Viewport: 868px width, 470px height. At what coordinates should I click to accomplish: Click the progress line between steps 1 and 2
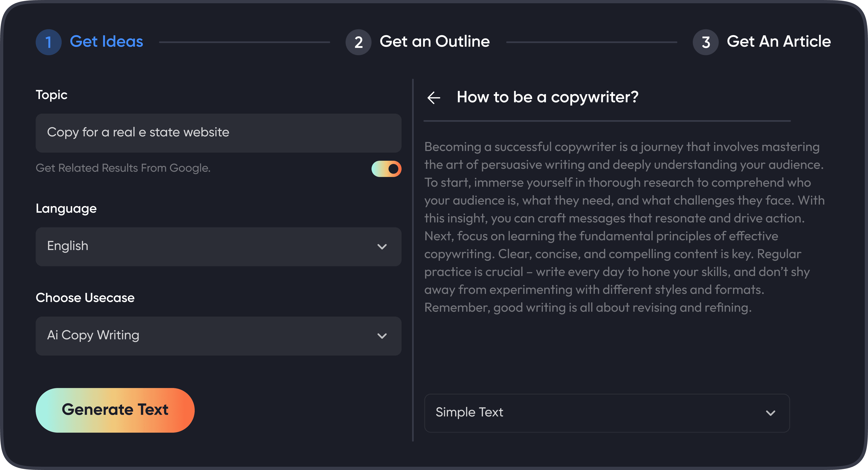(x=244, y=42)
